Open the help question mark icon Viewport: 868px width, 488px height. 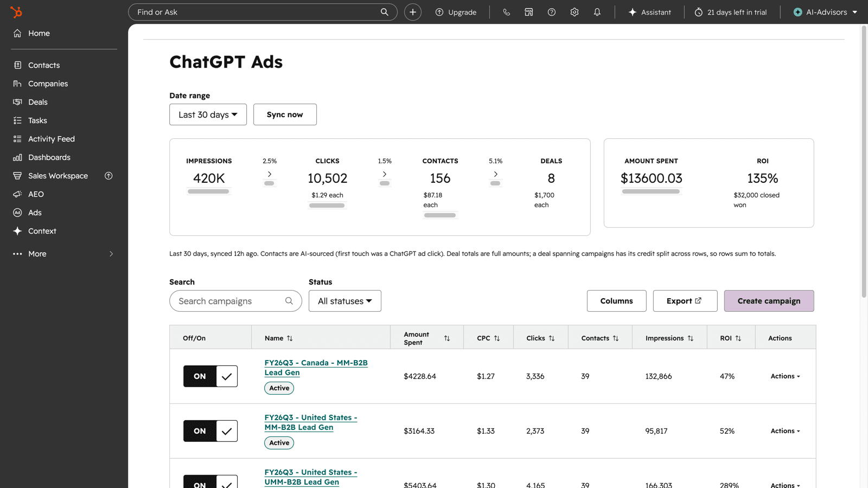point(552,12)
